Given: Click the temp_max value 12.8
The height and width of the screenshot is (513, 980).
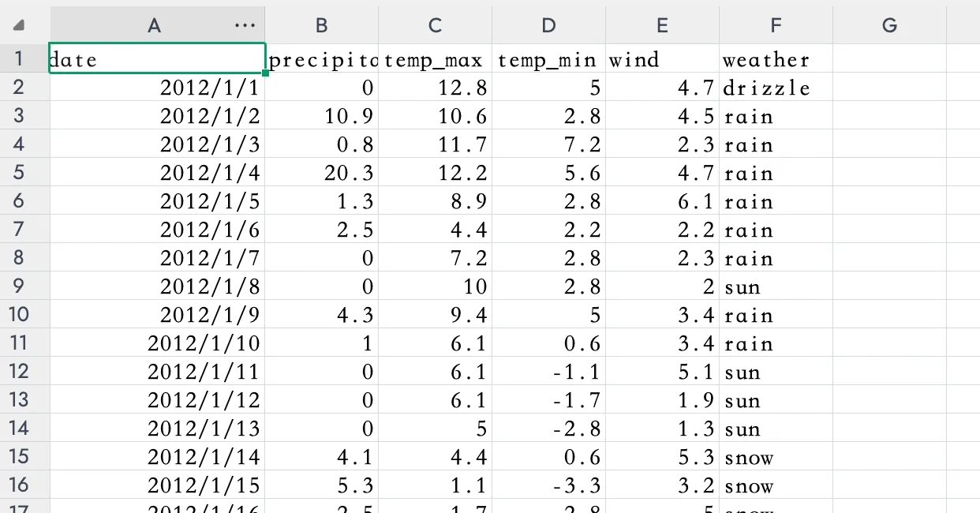Looking at the screenshot, I should (x=435, y=87).
